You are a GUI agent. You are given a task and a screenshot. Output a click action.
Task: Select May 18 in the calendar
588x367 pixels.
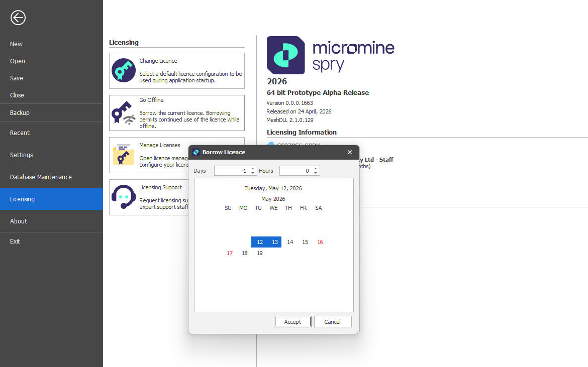245,253
